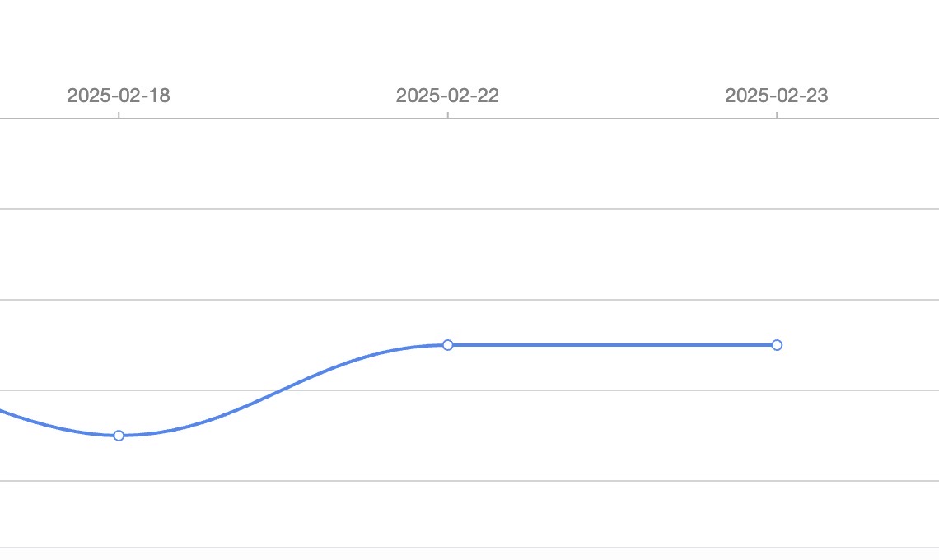Click the 2025-02-18 data point marker
This screenshot has width=939, height=560.
[119, 435]
